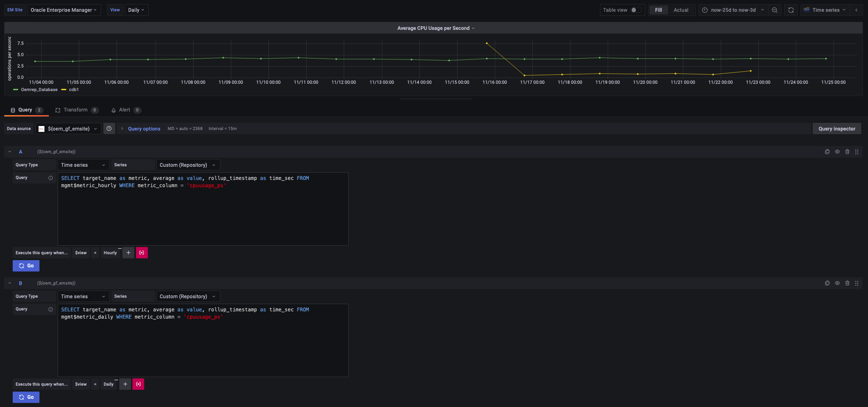Click the Transform tab icon
The width and height of the screenshot is (868, 407).
pyautogui.click(x=58, y=110)
